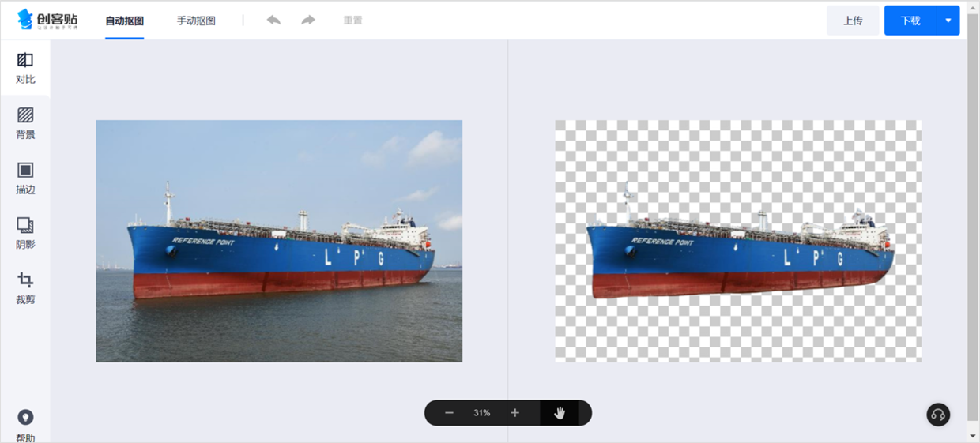This screenshot has width=980, height=443.
Task: Click the 创客贴 logo
Action: [47, 20]
